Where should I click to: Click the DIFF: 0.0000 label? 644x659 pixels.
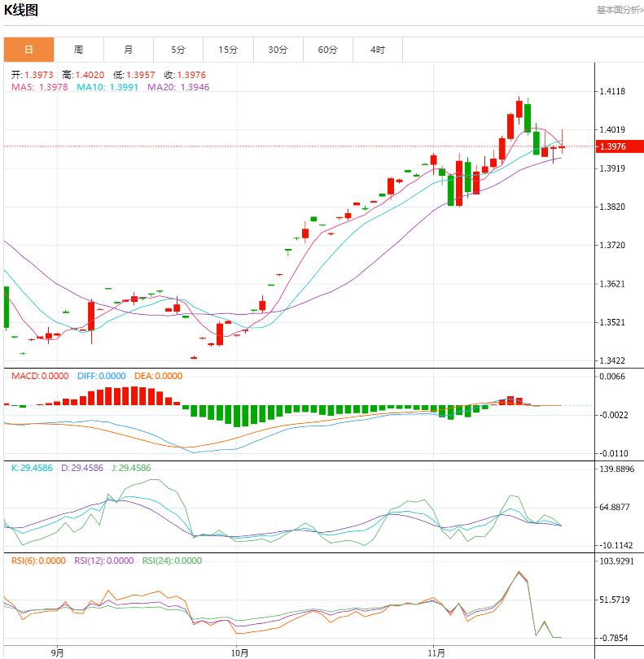(x=102, y=376)
